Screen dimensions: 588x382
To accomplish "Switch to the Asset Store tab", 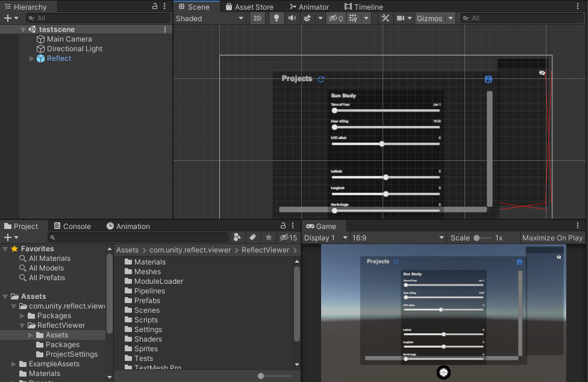I will 248,7.
